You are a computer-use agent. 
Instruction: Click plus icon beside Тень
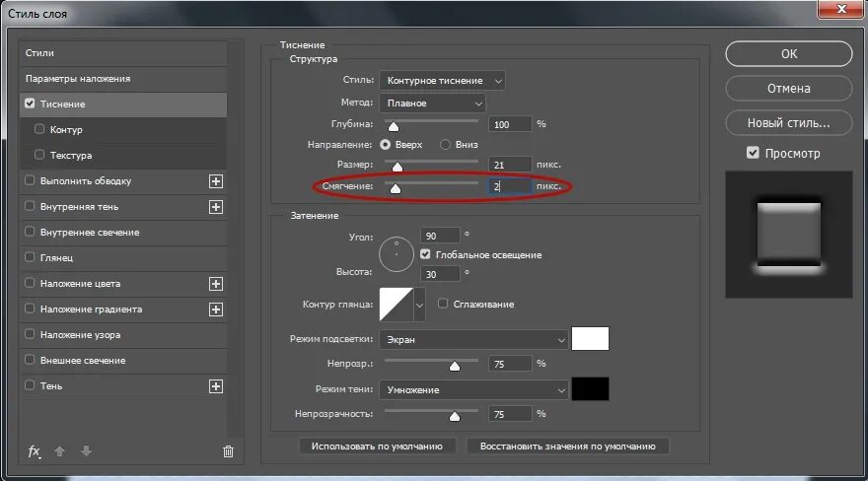(216, 386)
